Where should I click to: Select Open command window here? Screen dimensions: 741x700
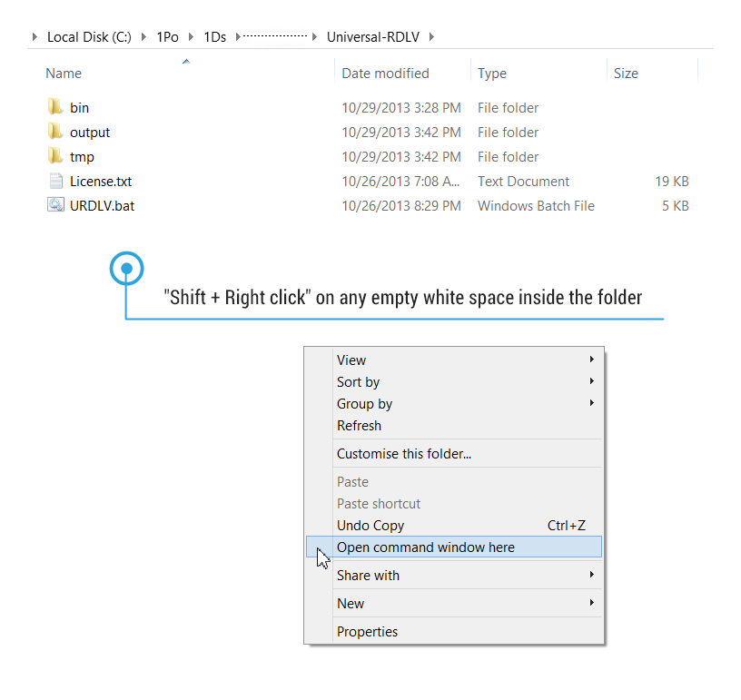point(425,547)
